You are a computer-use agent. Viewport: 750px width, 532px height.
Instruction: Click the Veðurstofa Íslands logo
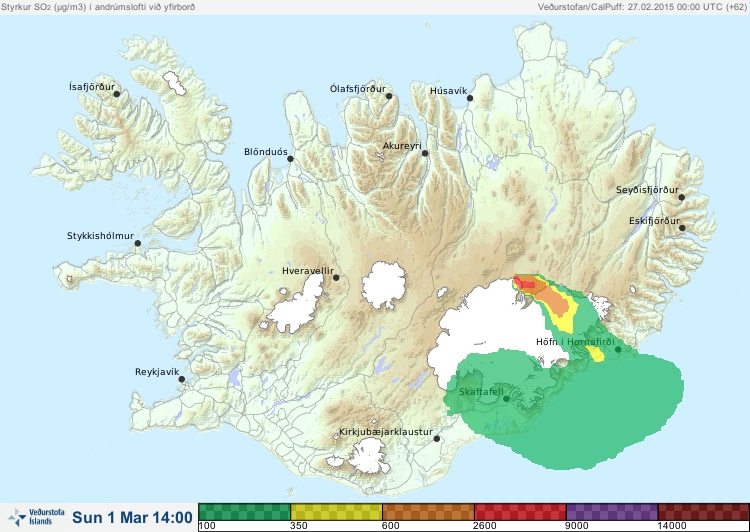click(36, 517)
